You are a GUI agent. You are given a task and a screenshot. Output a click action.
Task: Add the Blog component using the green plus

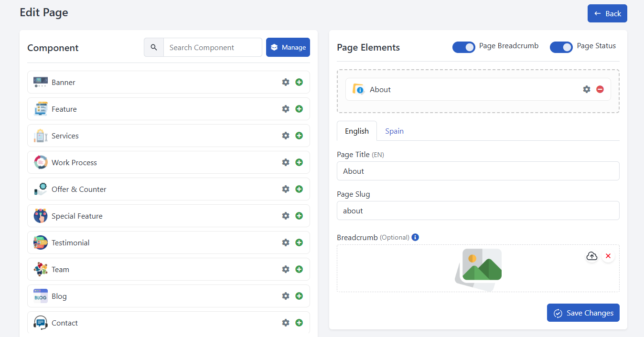(x=299, y=296)
